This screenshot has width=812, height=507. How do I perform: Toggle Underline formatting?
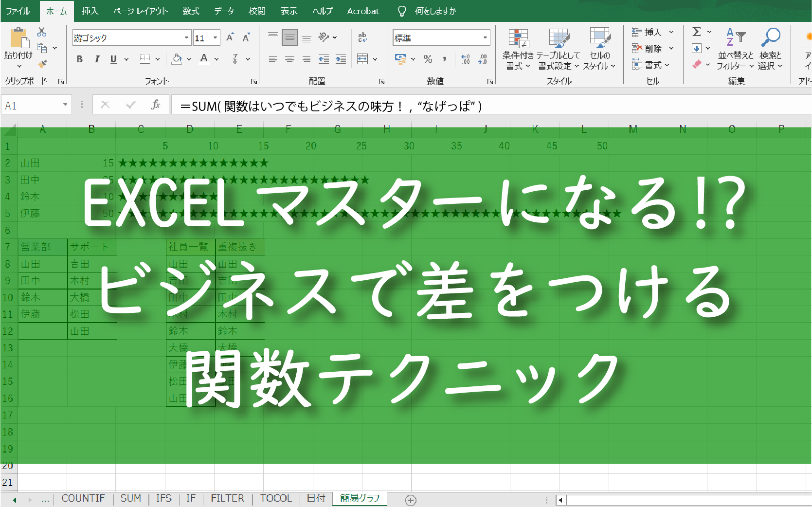(113, 59)
